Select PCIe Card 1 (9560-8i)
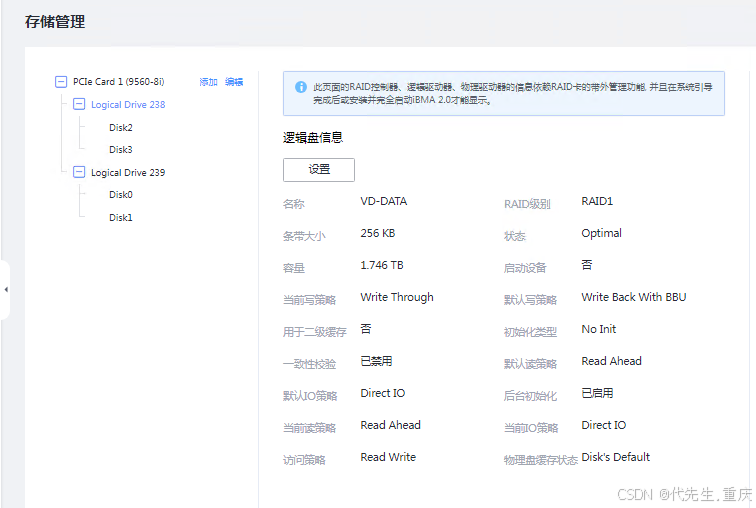This screenshot has height=508, width=756. pos(118,82)
